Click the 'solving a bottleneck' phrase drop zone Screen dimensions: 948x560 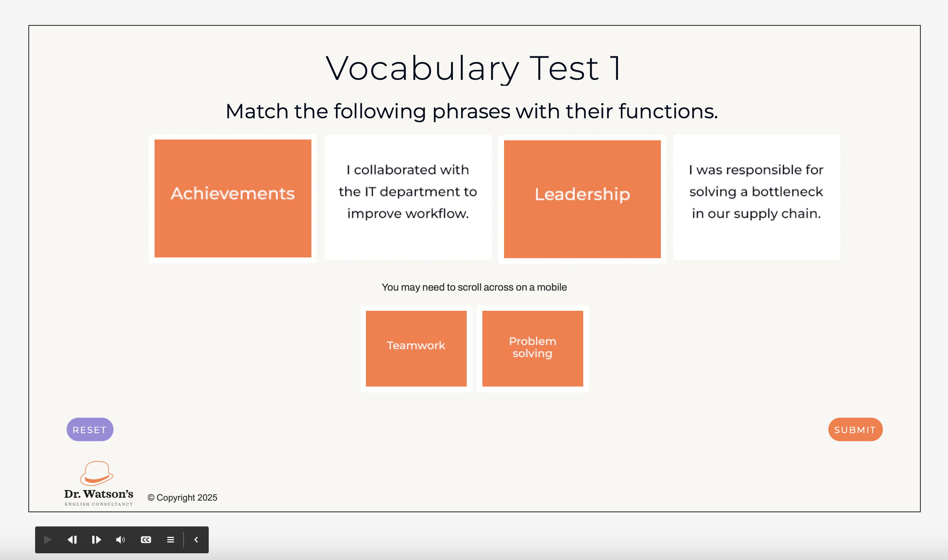pyautogui.click(x=756, y=197)
